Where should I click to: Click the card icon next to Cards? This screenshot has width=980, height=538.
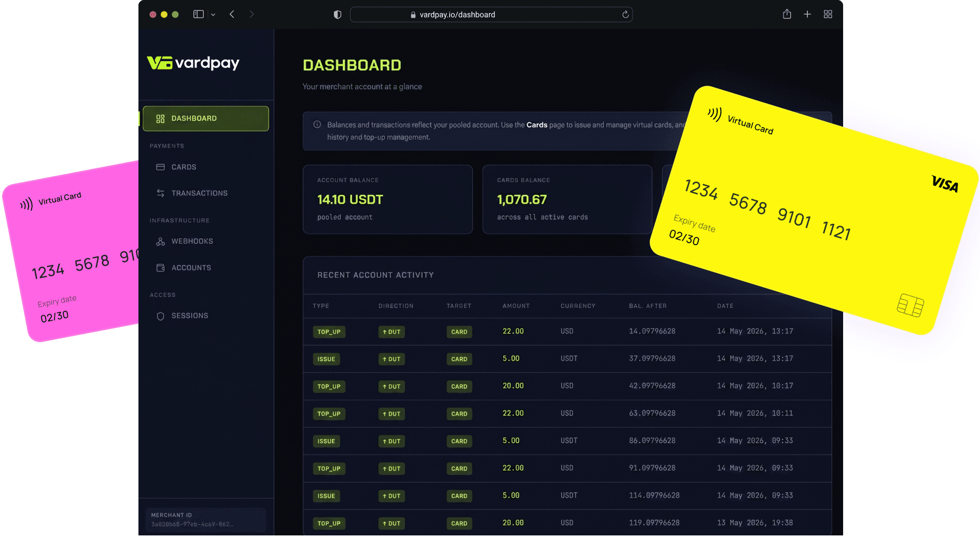click(x=160, y=167)
